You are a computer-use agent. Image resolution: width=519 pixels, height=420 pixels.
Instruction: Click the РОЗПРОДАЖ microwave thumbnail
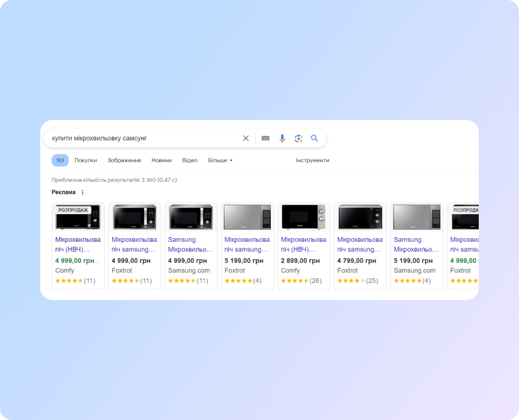(77, 217)
